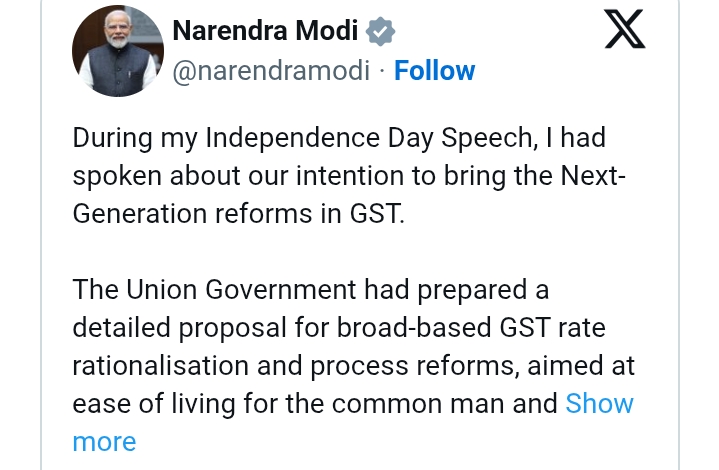Open Narendra Modi's profile photo
The height and width of the screenshot is (470, 719).
(118, 50)
